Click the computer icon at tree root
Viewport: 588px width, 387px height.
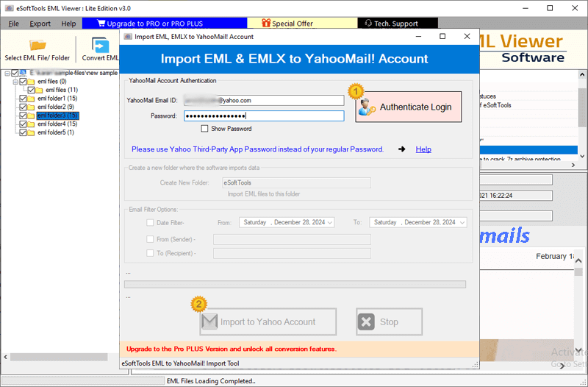point(23,73)
